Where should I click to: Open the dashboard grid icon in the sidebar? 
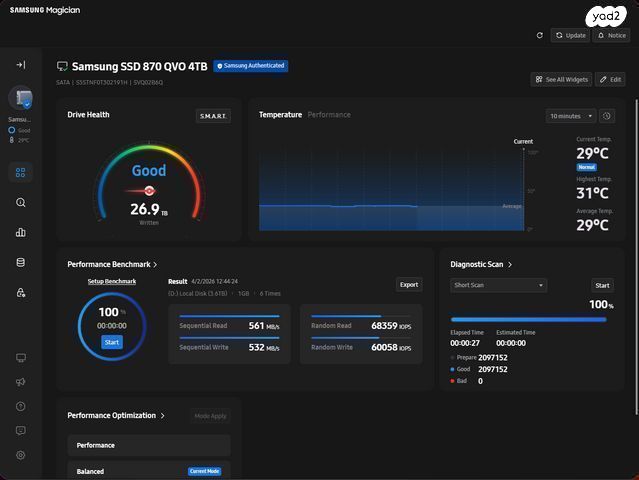coord(20,172)
